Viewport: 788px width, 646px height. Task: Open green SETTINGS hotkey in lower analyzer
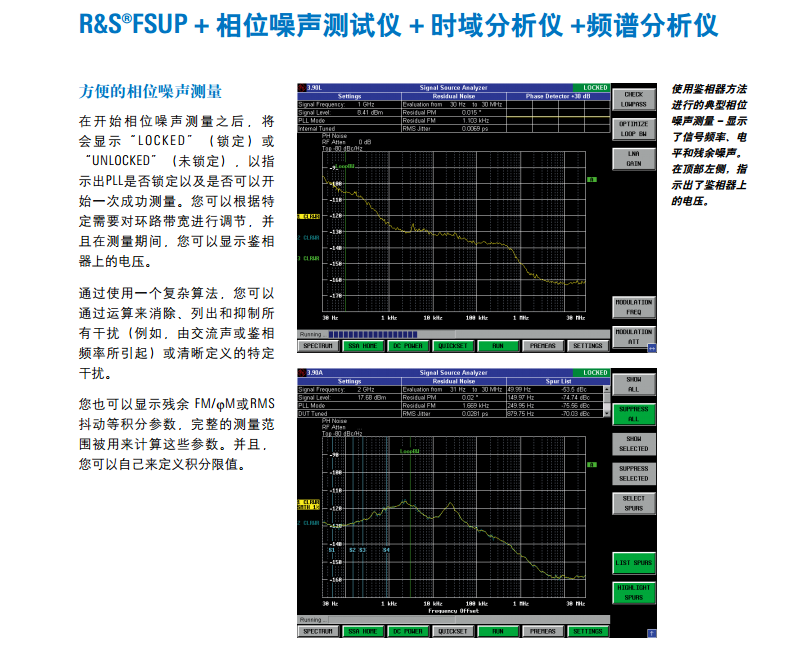(587, 631)
